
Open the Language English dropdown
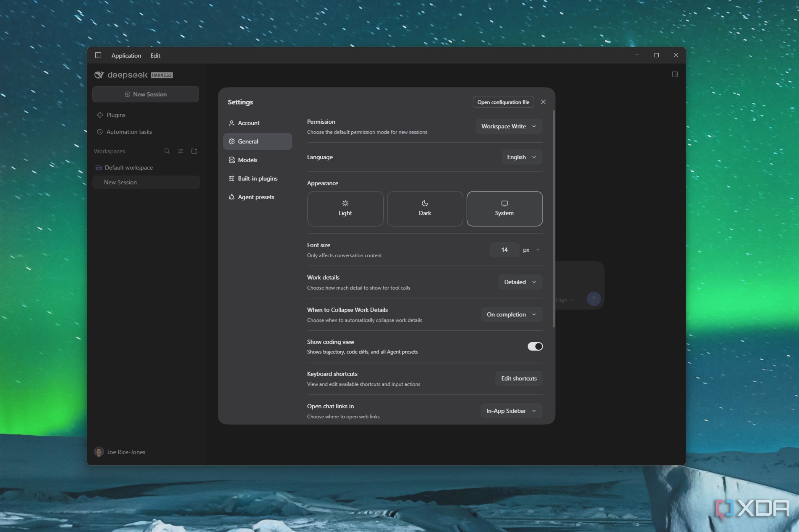pyautogui.click(x=522, y=157)
